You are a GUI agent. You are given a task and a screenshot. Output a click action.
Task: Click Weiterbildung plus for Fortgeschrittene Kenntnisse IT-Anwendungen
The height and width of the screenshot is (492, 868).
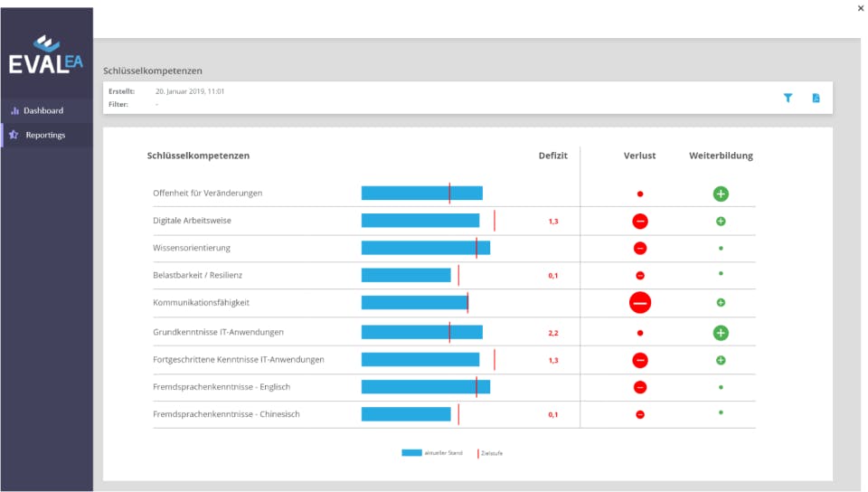[x=721, y=360]
